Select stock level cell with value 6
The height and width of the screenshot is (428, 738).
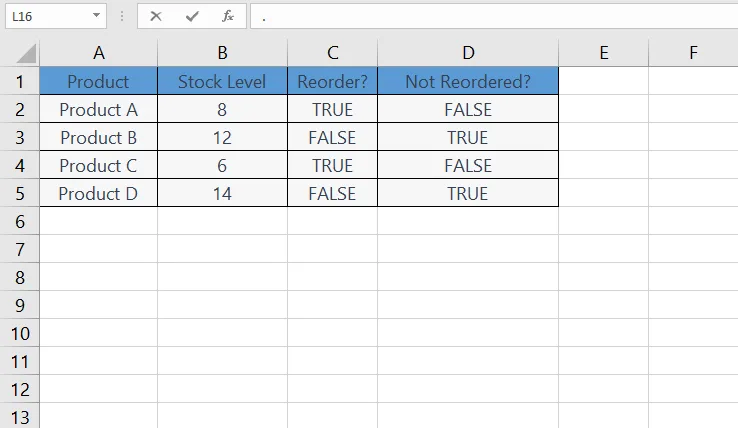tap(222, 165)
